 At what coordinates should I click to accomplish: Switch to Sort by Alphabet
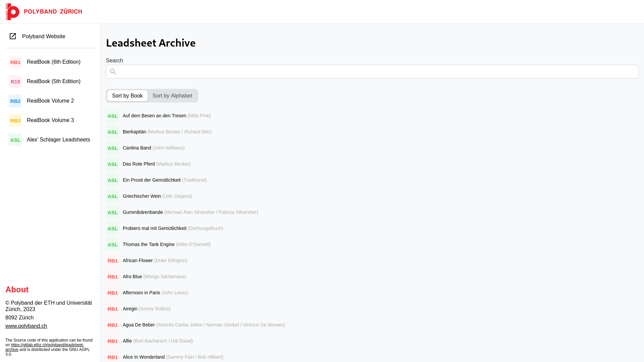(172, 96)
